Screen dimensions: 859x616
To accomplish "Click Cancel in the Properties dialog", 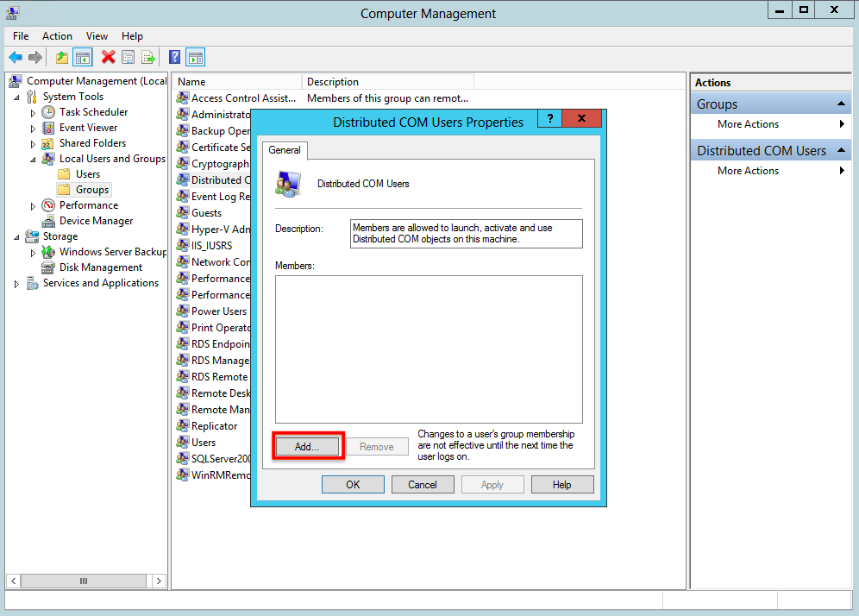I will pyautogui.click(x=423, y=485).
